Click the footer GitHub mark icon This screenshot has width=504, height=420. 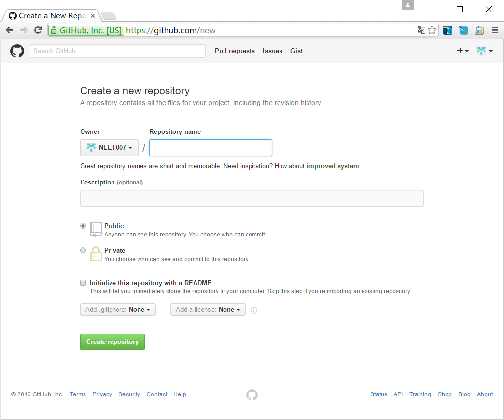(x=252, y=394)
